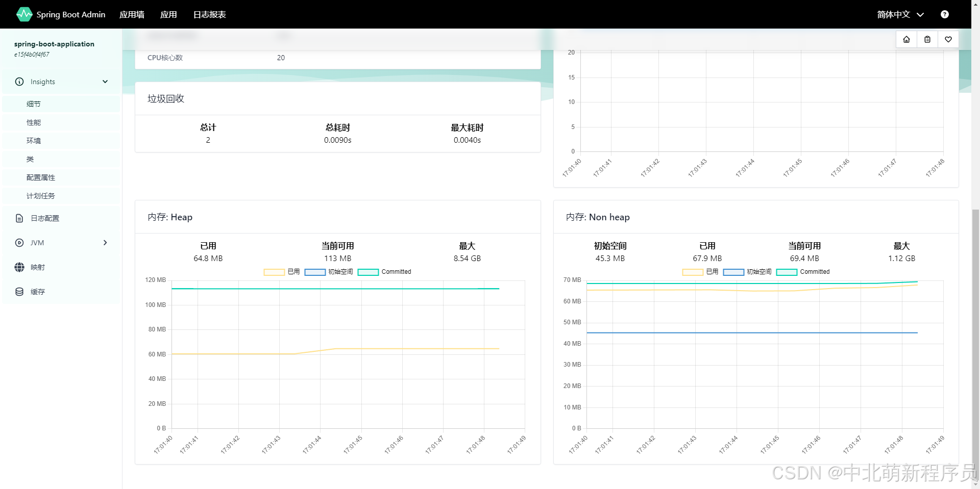
Task: Select 计划任务 in the sidebar
Action: pyautogui.click(x=61, y=196)
